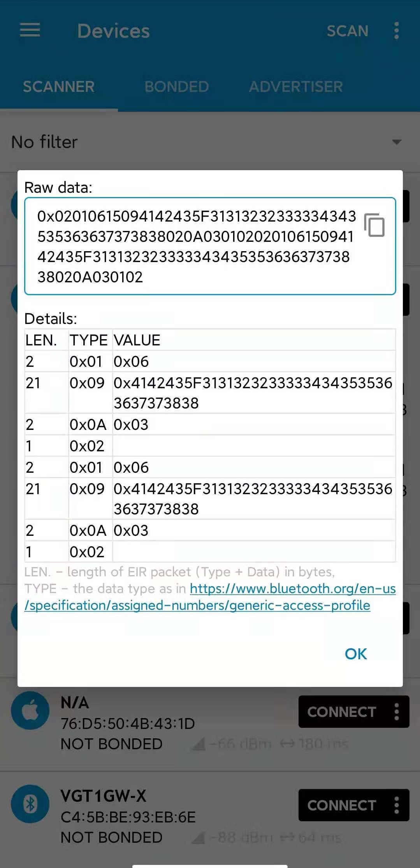
Task: Switch to the BONDED tab
Action: (177, 86)
